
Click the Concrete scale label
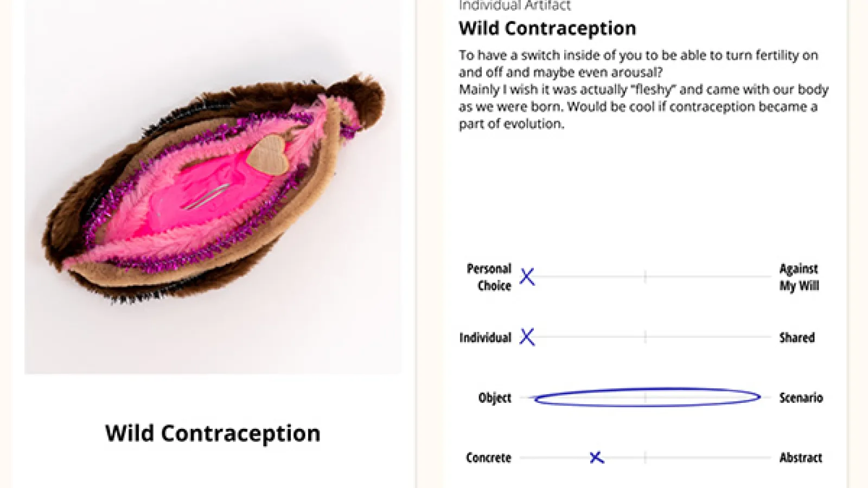[489, 458]
